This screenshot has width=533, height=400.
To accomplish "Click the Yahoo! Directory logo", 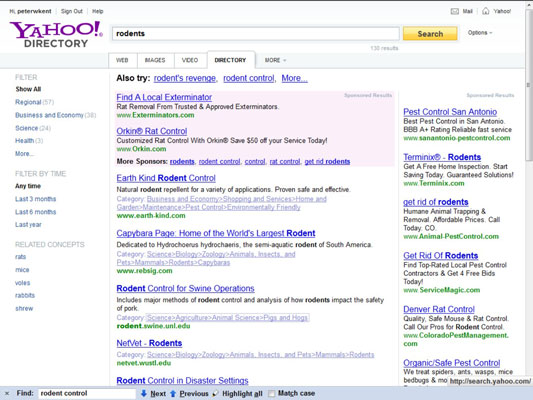I will (x=56, y=34).
